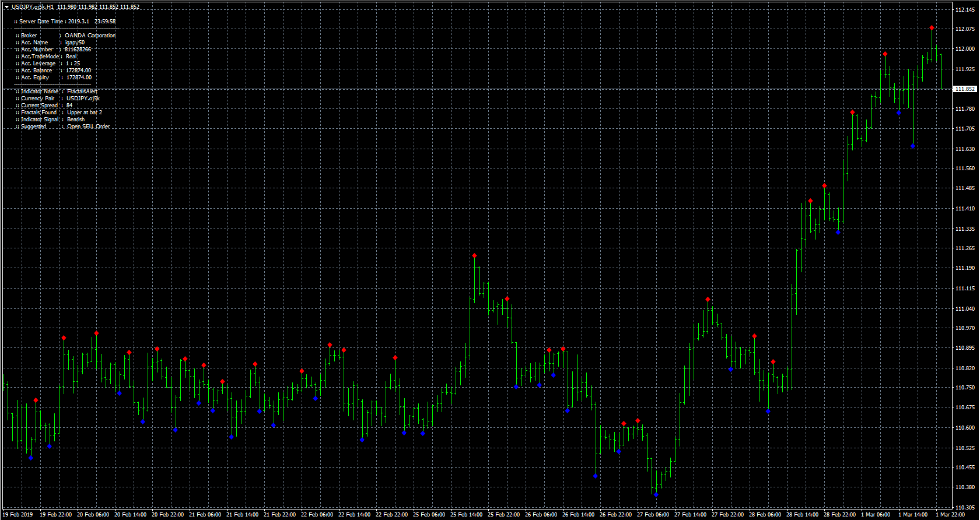Click the 110.305 price at scale bottom
Viewport: 980px width, 520px height.
point(965,507)
